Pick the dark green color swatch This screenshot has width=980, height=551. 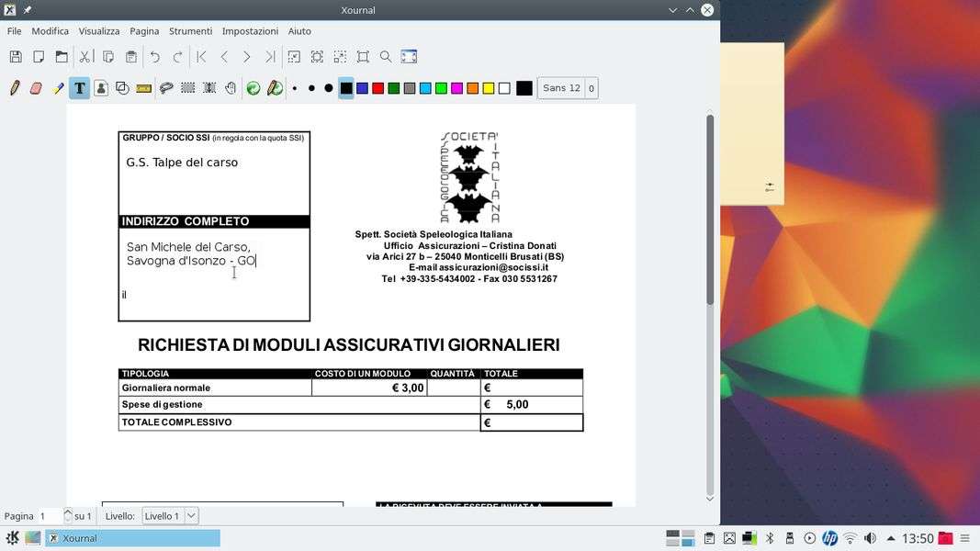(394, 88)
